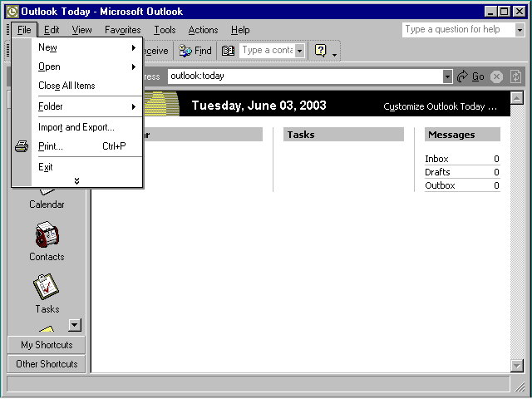This screenshot has width=532, height=399.
Task: Open the View menu
Action: [x=81, y=30]
